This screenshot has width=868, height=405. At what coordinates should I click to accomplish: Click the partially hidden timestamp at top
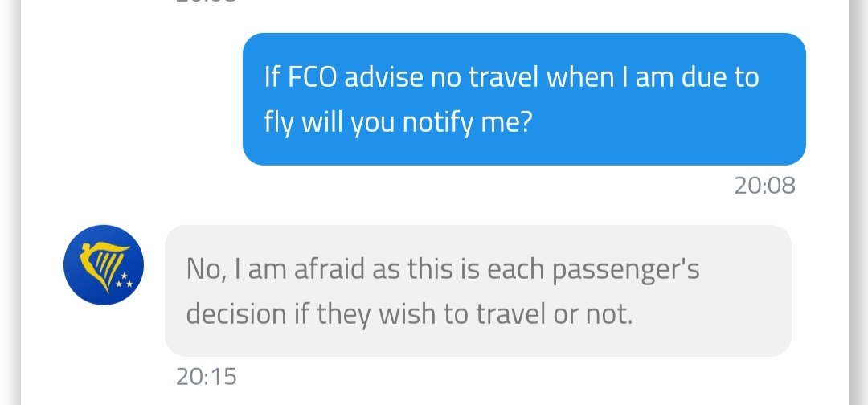(x=207, y=2)
